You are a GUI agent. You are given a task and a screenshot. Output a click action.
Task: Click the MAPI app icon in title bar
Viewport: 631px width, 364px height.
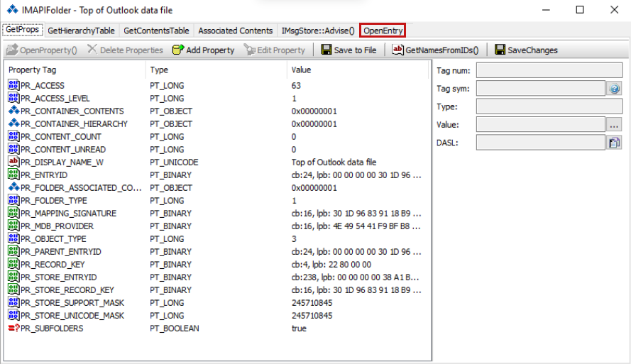(x=13, y=9)
